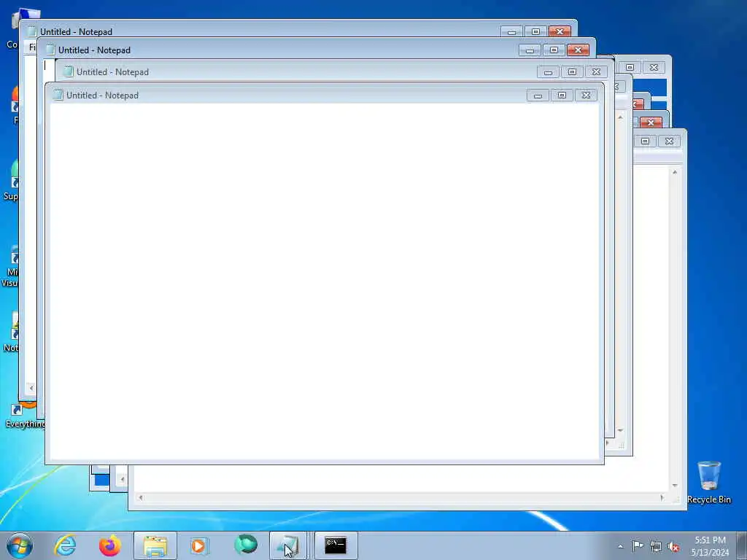Select the Recycle Bin desktop icon
Image resolution: width=747 pixels, height=560 pixels.
(709, 482)
